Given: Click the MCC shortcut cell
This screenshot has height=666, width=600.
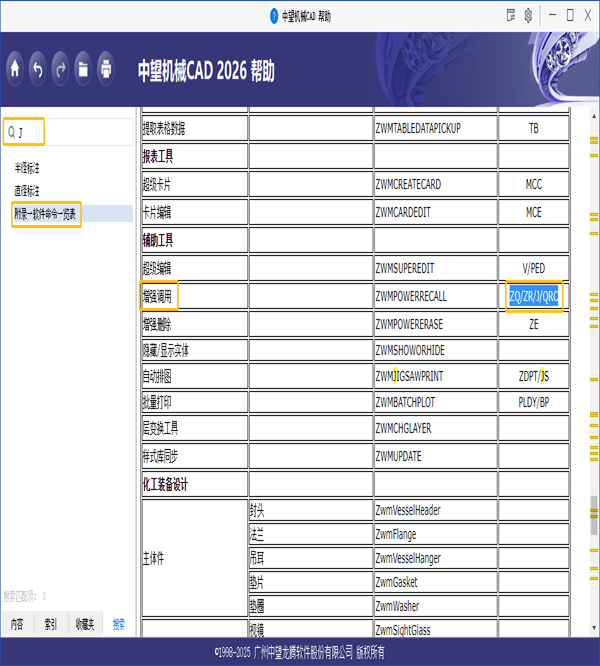Looking at the screenshot, I should point(534,184).
